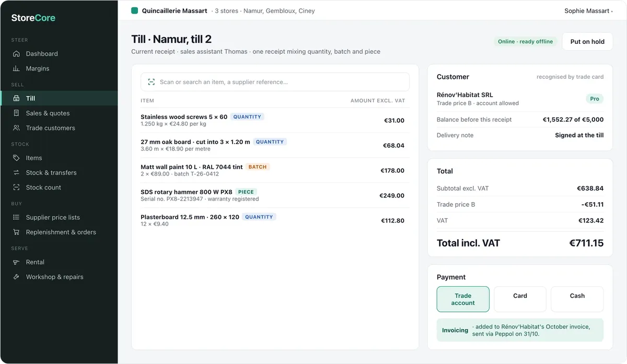Click the Rental icon in sidebar
627x364 pixels.
click(16, 262)
